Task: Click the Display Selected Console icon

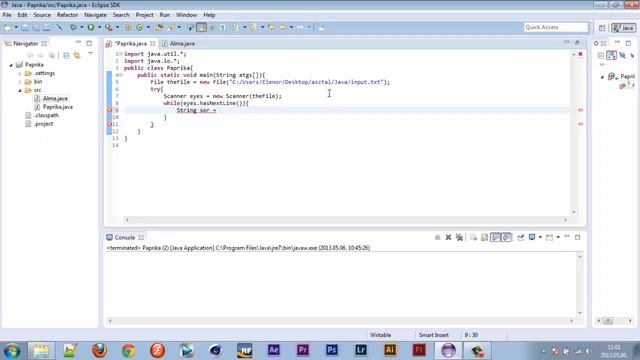Action: point(532,237)
